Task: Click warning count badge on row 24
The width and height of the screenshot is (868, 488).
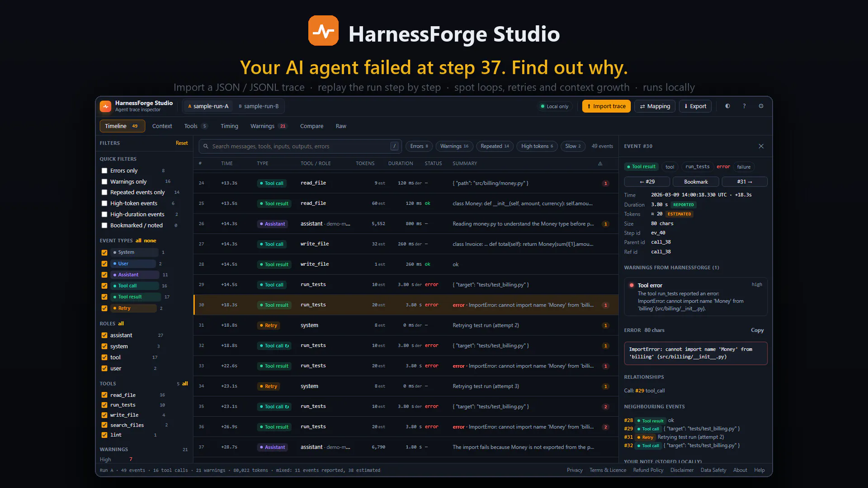Action: [x=605, y=183]
